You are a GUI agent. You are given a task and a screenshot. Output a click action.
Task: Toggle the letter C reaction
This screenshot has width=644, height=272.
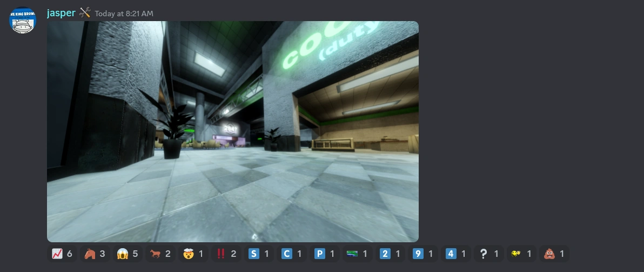[x=292, y=254]
